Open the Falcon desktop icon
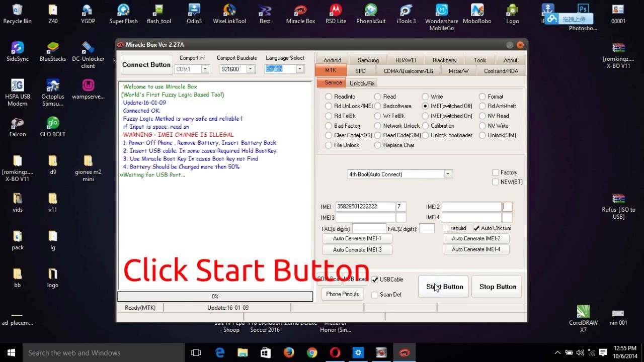 pyautogui.click(x=17, y=127)
